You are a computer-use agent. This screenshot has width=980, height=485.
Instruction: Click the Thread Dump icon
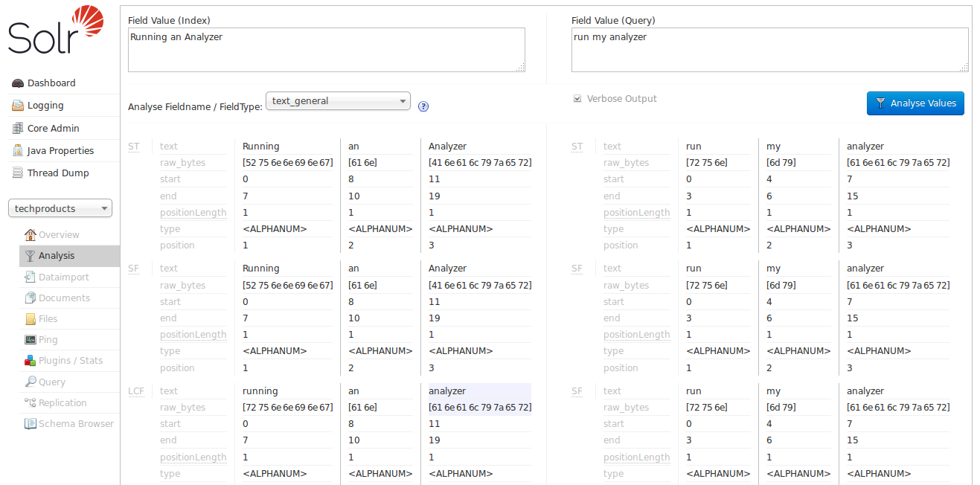pyautogui.click(x=18, y=173)
